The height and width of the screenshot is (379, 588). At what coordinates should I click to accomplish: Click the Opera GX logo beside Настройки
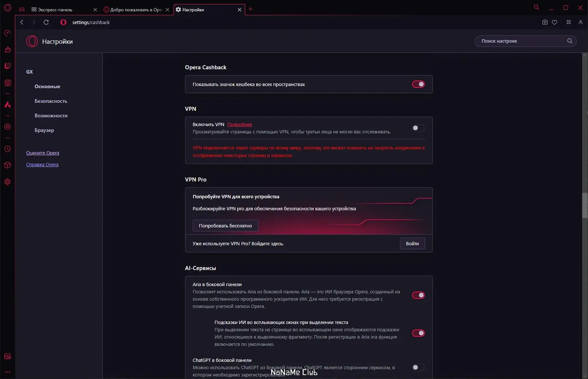(32, 41)
